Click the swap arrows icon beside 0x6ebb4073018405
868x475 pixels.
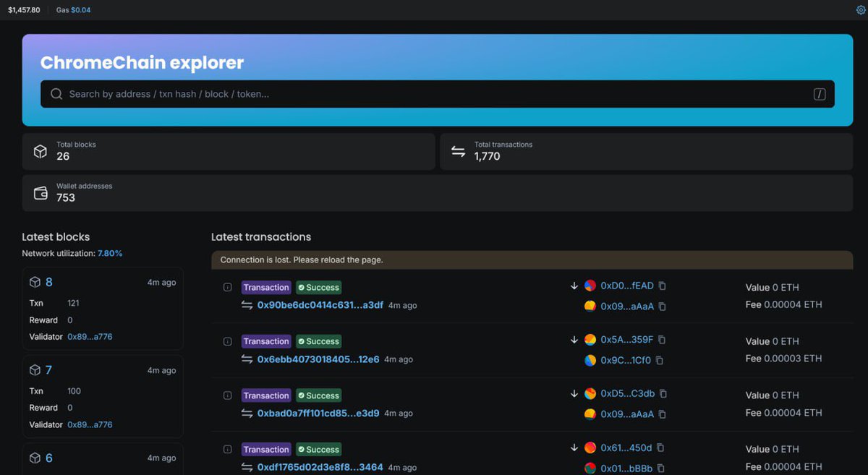pos(247,359)
